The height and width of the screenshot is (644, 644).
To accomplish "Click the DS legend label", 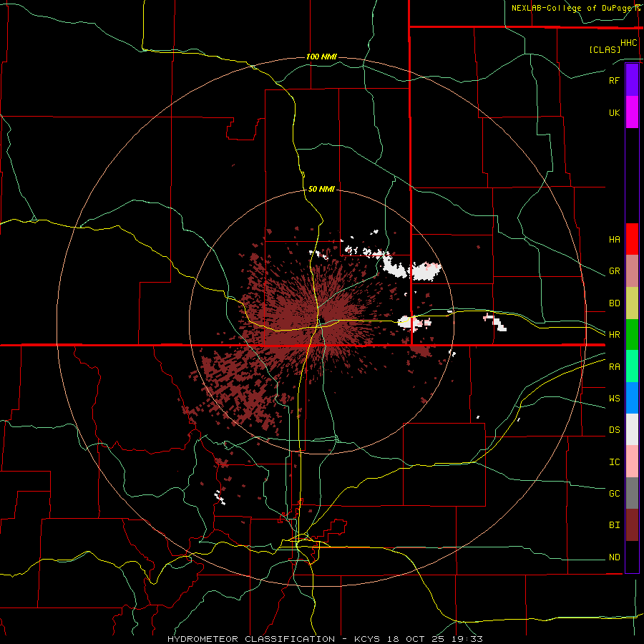I will (614, 430).
